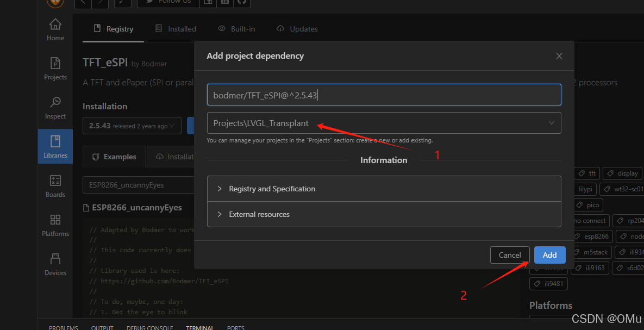Open the Devices section in sidebar
The height and width of the screenshot is (330, 644).
click(x=55, y=264)
